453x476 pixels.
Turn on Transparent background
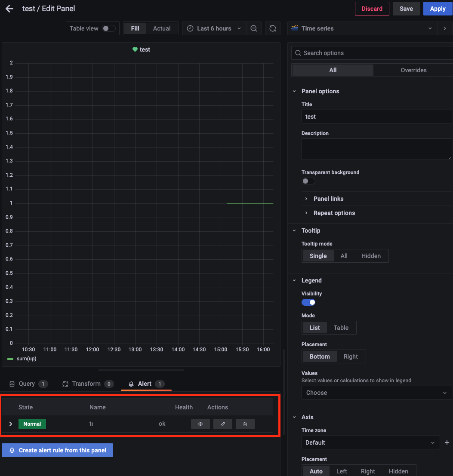click(x=308, y=181)
